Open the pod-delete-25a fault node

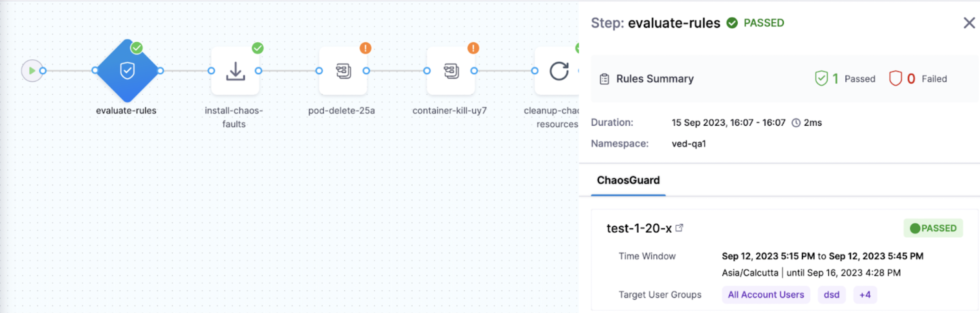(343, 71)
